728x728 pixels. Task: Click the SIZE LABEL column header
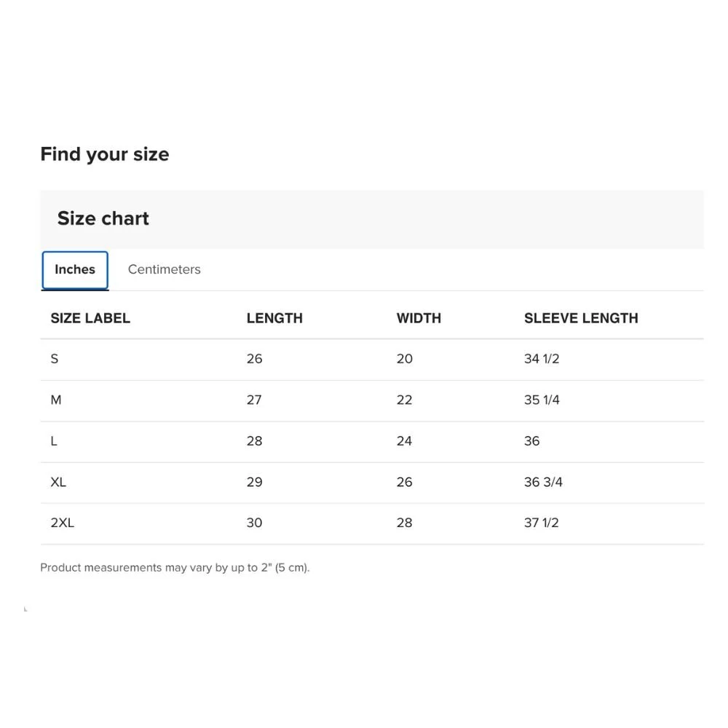click(90, 318)
